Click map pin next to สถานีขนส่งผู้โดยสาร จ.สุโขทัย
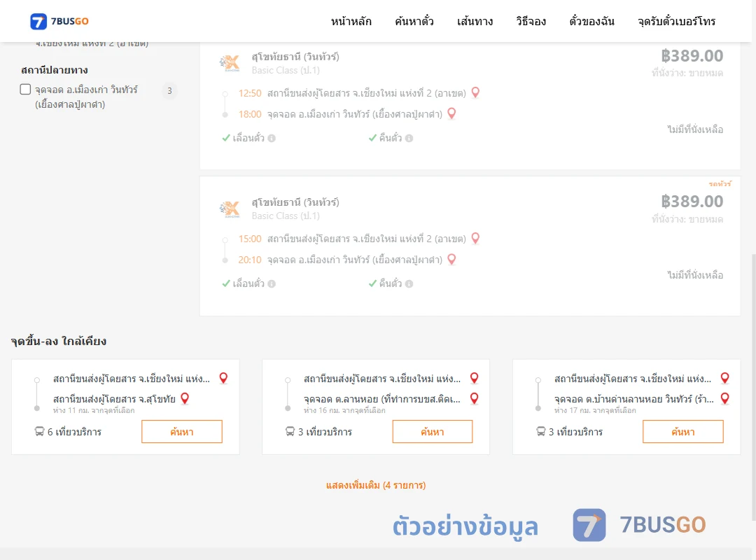This screenshot has height=560, width=756. (x=185, y=398)
